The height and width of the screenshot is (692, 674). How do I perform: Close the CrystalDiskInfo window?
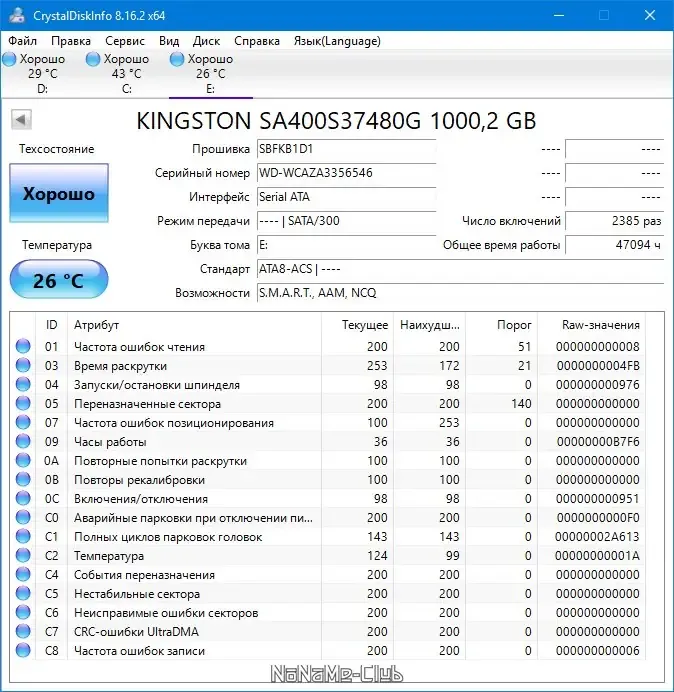click(650, 15)
